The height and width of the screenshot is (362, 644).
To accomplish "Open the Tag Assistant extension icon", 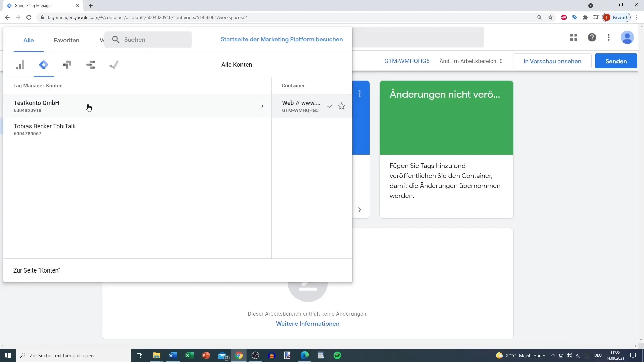I will (x=575, y=17).
